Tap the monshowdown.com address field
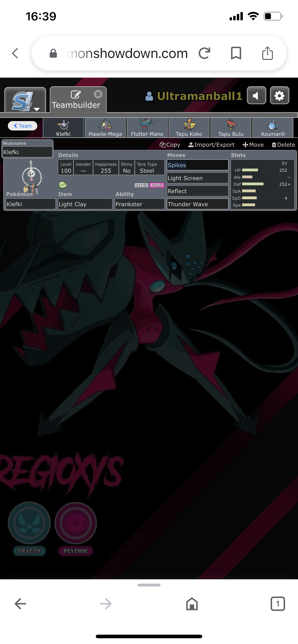This screenshot has width=298, height=644. point(127,53)
